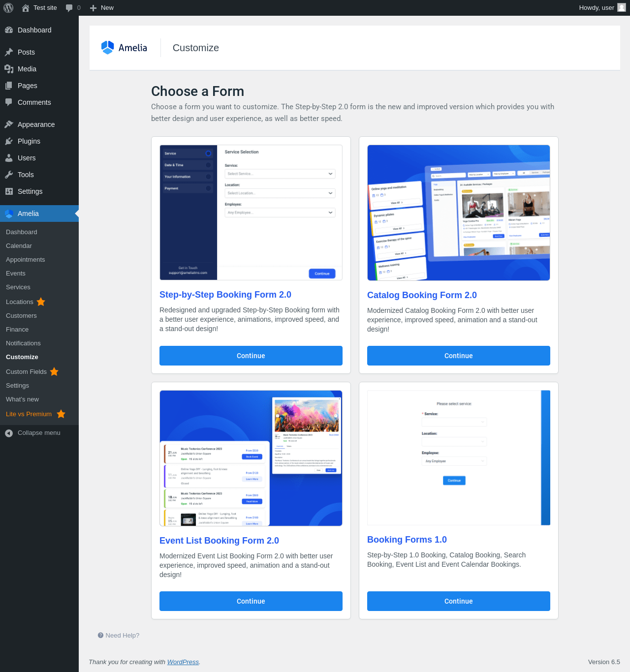Click the comment count 0 in admin bar
This screenshot has width=630, height=672.
click(79, 8)
